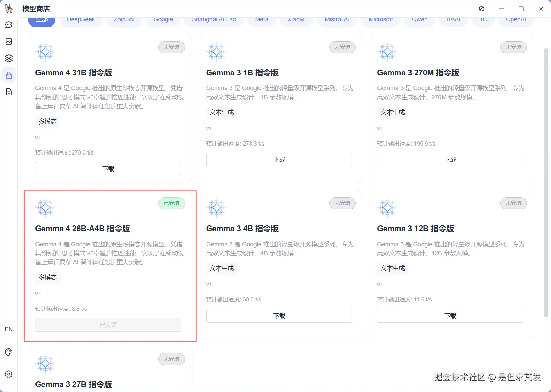Select the Qwen filter tab
This screenshot has height=392, width=551.
point(419,19)
